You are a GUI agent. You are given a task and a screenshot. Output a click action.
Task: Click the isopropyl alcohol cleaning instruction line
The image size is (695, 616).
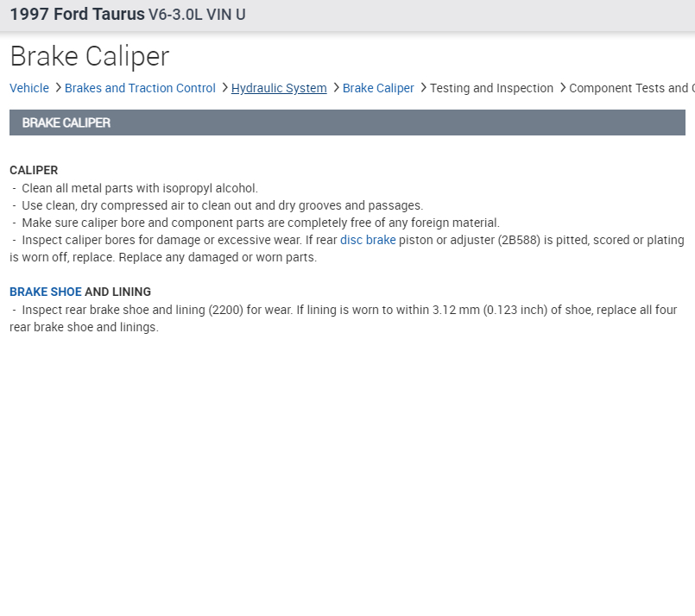(x=140, y=188)
